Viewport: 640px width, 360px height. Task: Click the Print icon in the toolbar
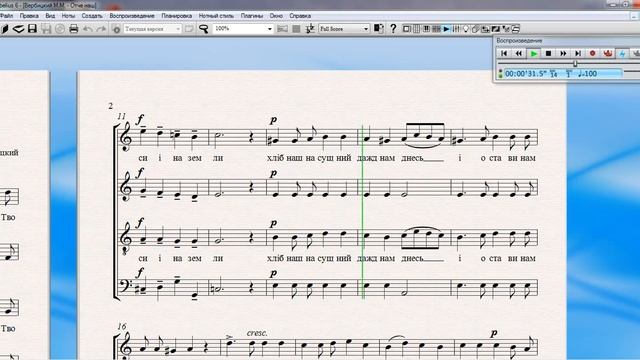[x=73, y=29]
